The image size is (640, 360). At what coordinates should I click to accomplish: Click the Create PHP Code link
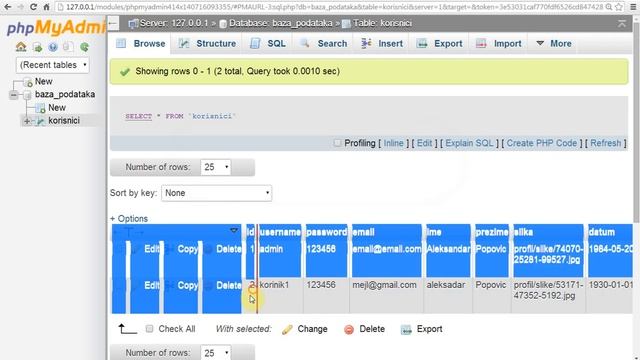click(x=542, y=143)
